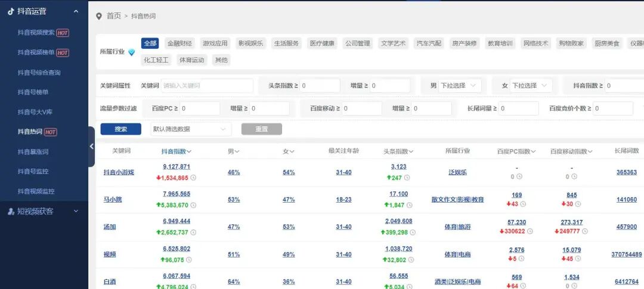644x289 pixels.
Task: Open the 默认筛选数据 dropdown
Action: coord(191,129)
